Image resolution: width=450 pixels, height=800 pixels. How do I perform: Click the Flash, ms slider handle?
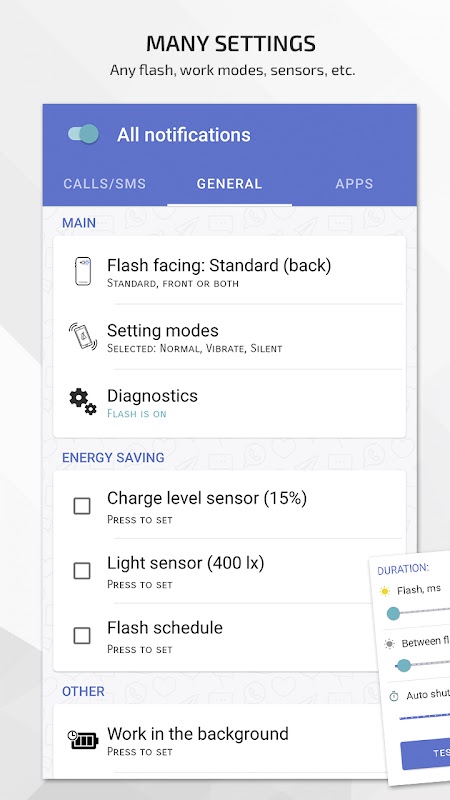coord(393,613)
